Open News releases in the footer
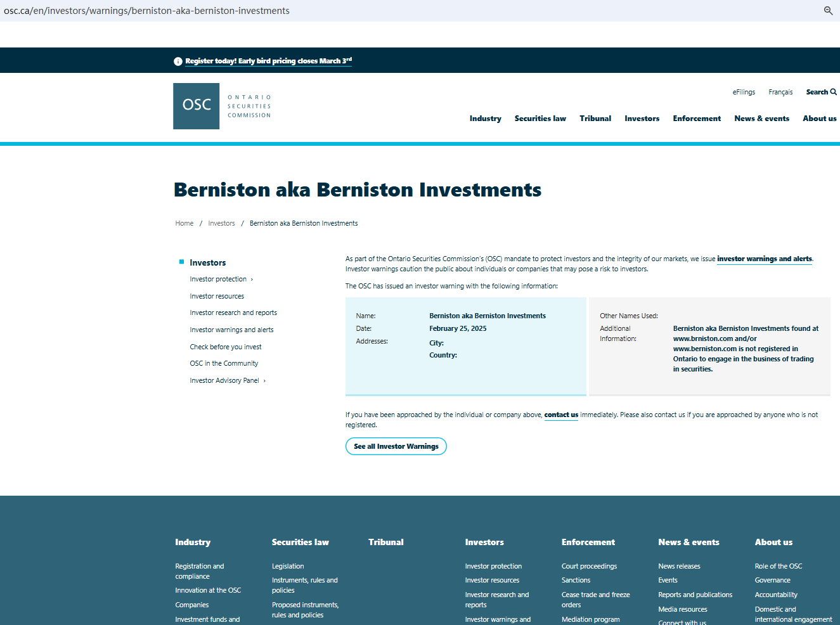This screenshot has width=840, height=625. point(679,566)
